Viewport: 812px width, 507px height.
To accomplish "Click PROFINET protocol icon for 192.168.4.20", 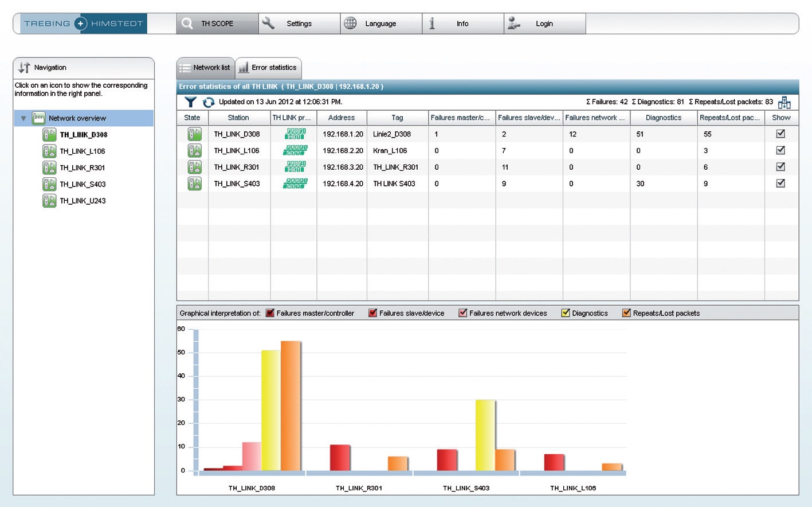I will coord(295,184).
